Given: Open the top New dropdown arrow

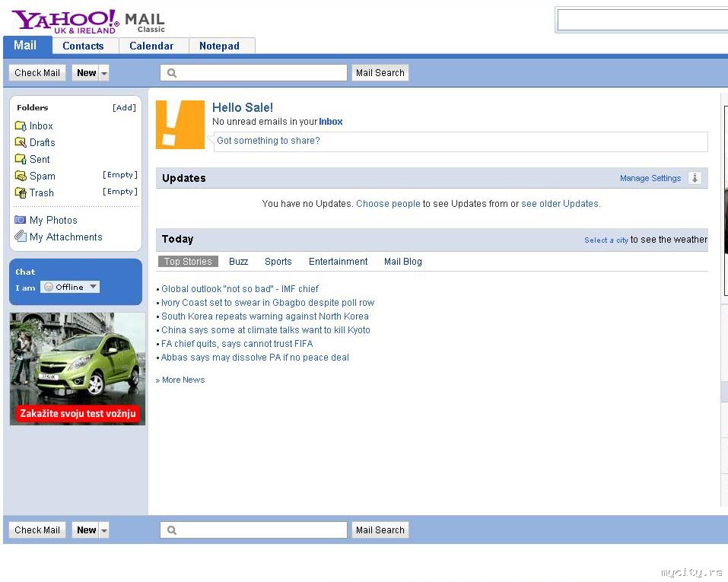Looking at the screenshot, I should [104, 73].
